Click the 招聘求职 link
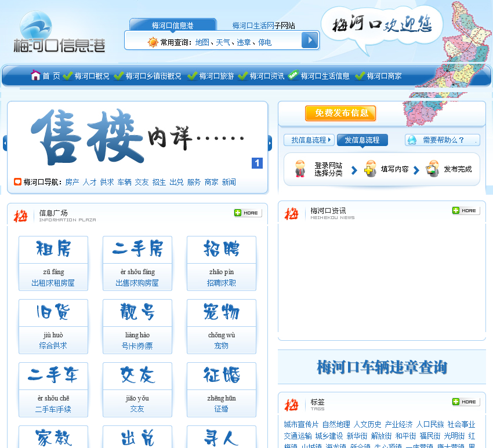 click(x=222, y=283)
